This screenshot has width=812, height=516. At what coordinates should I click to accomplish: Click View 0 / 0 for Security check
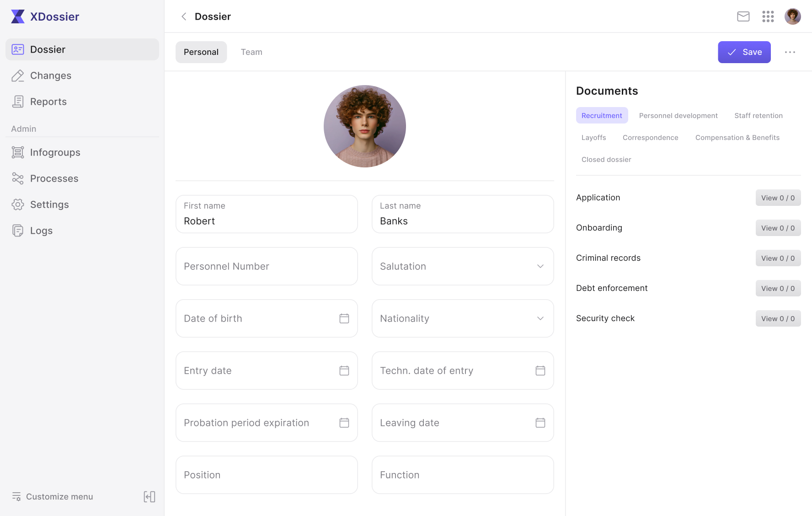778,318
